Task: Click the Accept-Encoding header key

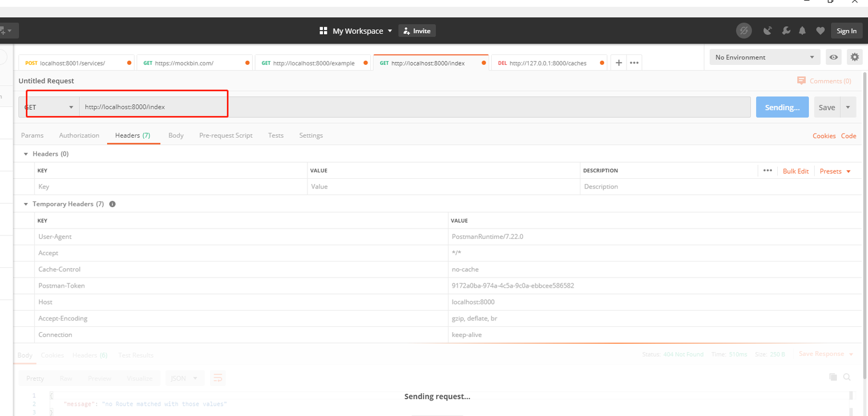Action: tap(63, 318)
